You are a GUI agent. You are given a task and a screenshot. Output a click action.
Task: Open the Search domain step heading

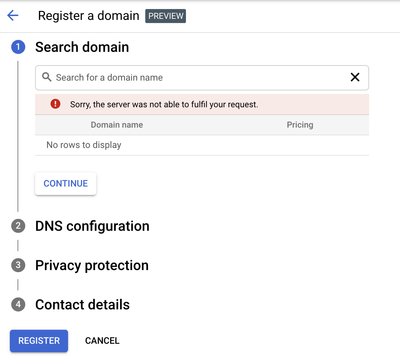82,47
